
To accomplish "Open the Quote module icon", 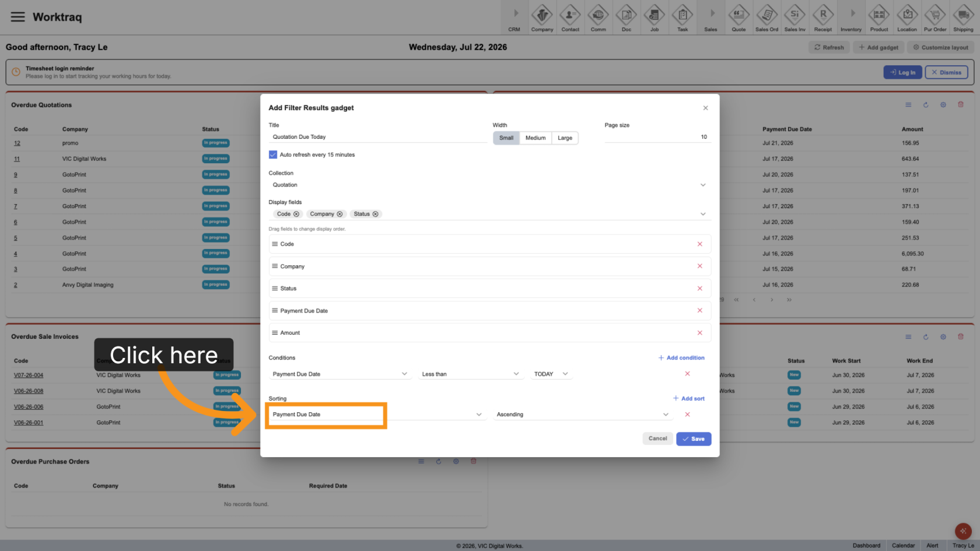I will click(x=738, y=17).
